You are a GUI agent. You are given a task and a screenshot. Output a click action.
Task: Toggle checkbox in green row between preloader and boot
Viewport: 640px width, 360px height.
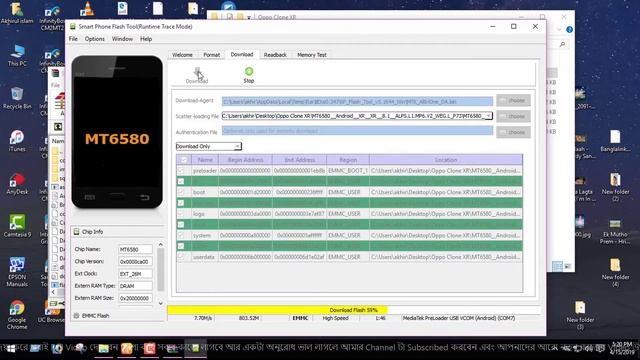(181, 181)
